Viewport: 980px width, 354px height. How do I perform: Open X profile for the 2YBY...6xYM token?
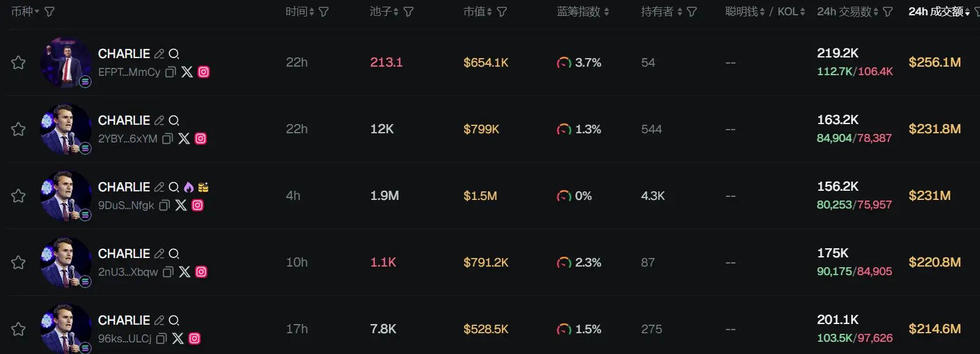click(184, 139)
